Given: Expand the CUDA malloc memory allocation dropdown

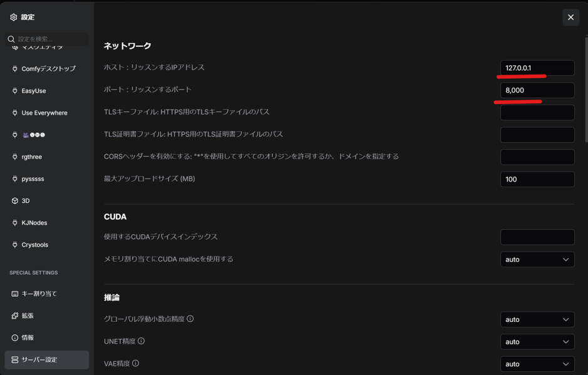Looking at the screenshot, I should [x=537, y=259].
